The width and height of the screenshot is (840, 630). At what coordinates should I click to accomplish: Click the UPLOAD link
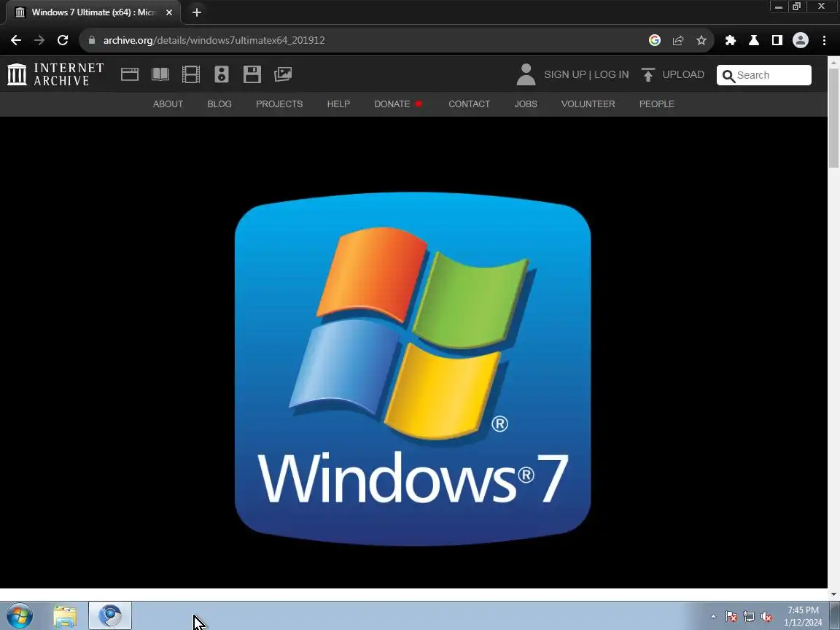(x=683, y=74)
